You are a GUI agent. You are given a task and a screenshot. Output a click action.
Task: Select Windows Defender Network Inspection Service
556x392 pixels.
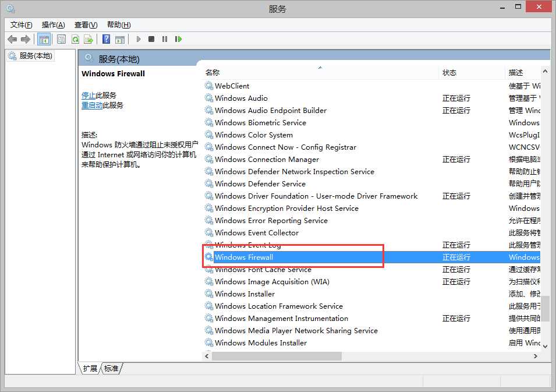click(x=371, y=172)
